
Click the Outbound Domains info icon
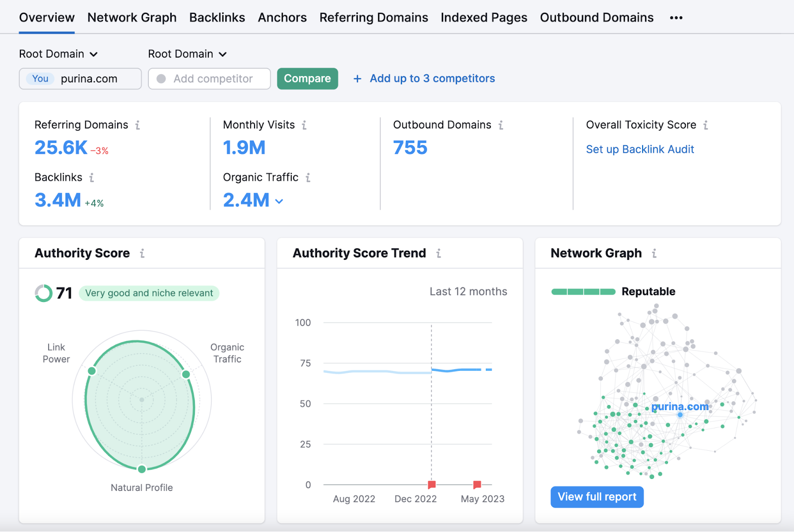(x=501, y=125)
